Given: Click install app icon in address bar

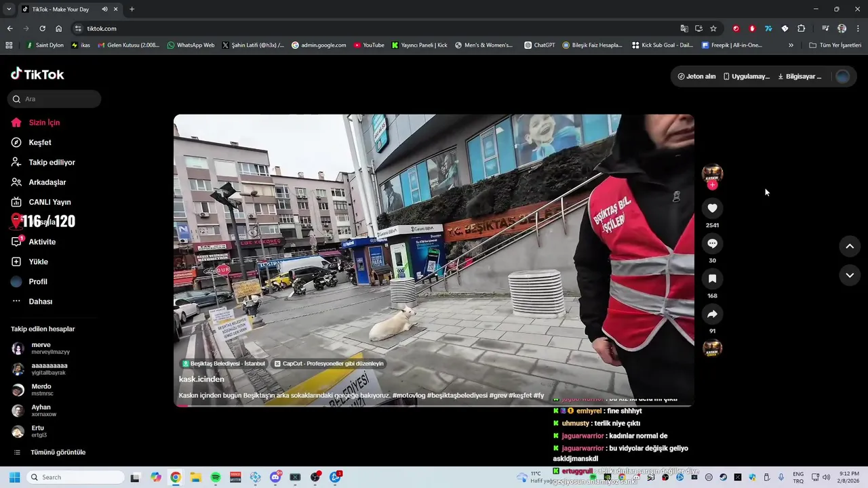Looking at the screenshot, I should (x=698, y=28).
